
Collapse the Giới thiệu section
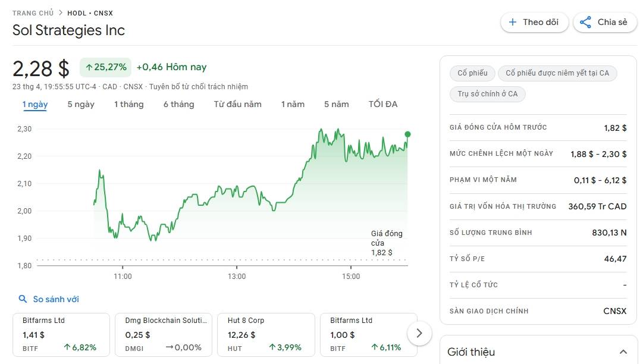coord(623,352)
